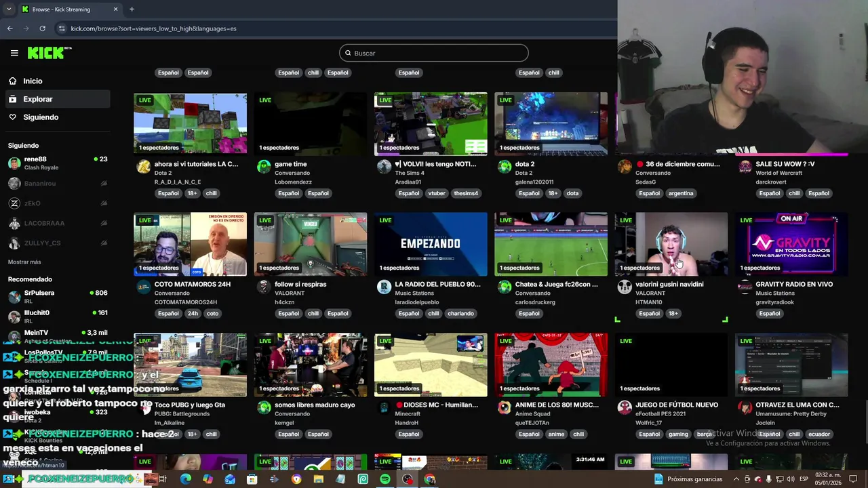Screen dimensions: 868x488
Task: Select the 24h tag under COTO MATAMOROS
Action: [193, 314]
